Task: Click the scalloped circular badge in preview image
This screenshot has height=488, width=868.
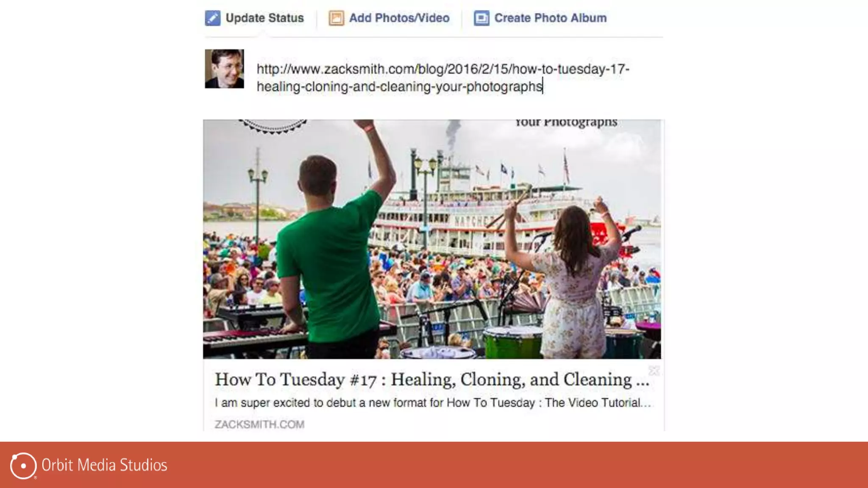Action: [x=273, y=126]
